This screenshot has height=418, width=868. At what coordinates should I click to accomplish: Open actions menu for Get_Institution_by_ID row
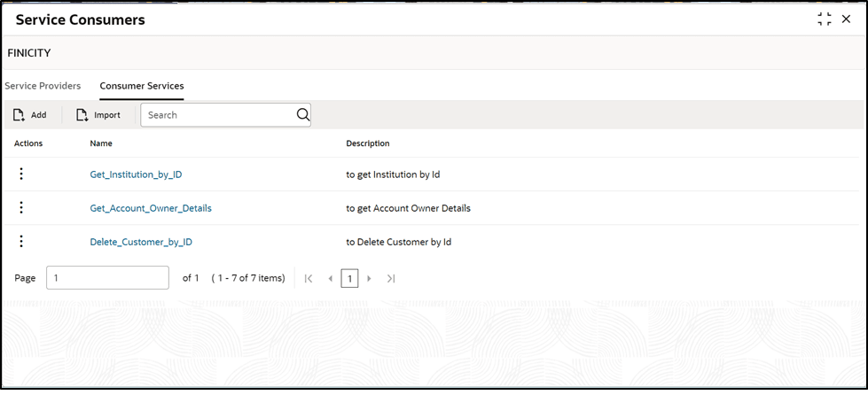pos(21,174)
